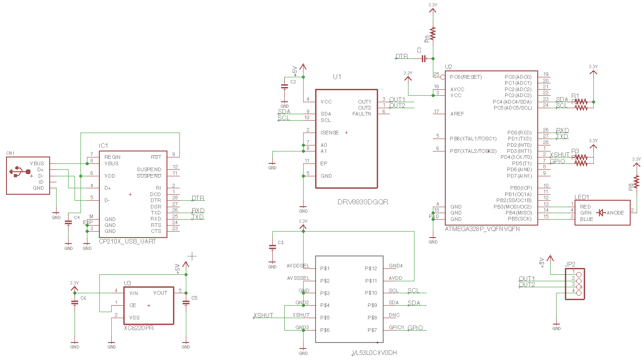This screenshot has height=360, width=644.
Task: Select the C4 capacitor symbol
Action: point(69,223)
